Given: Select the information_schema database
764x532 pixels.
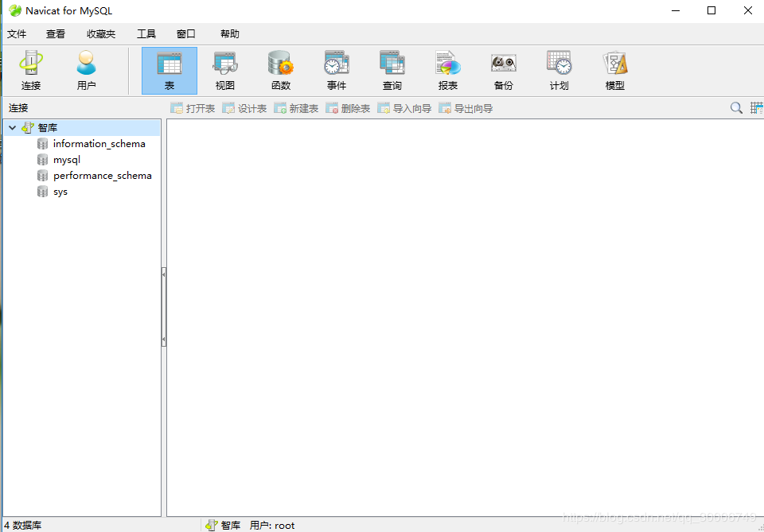Looking at the screenshot, I should [99, 144].
